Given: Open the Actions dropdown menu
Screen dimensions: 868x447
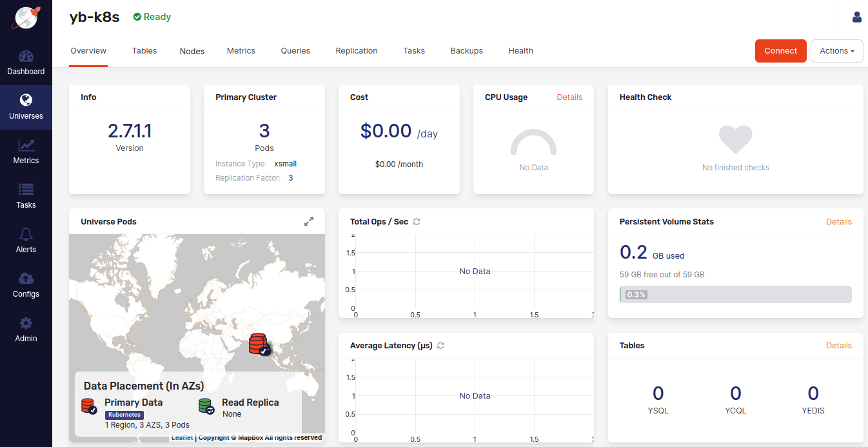Looking at the screenshot, I should pyautogui.click(x=836, y=51).
